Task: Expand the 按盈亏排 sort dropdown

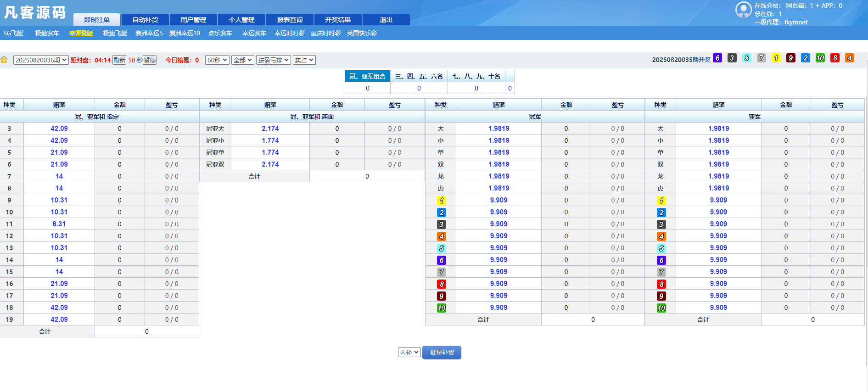Action: point(273,60)
